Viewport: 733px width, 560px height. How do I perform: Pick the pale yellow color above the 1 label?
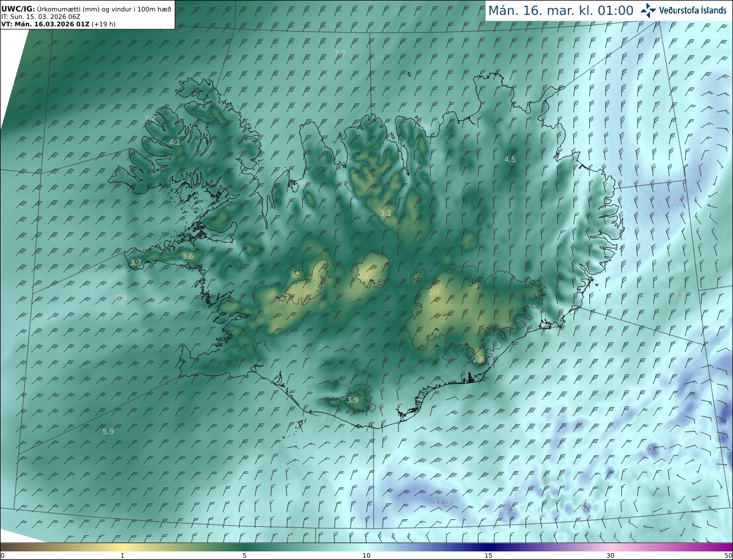(123, 547)
